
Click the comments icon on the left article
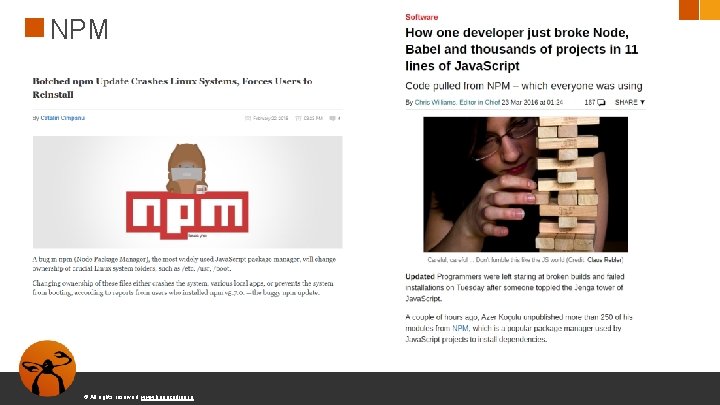332,118
